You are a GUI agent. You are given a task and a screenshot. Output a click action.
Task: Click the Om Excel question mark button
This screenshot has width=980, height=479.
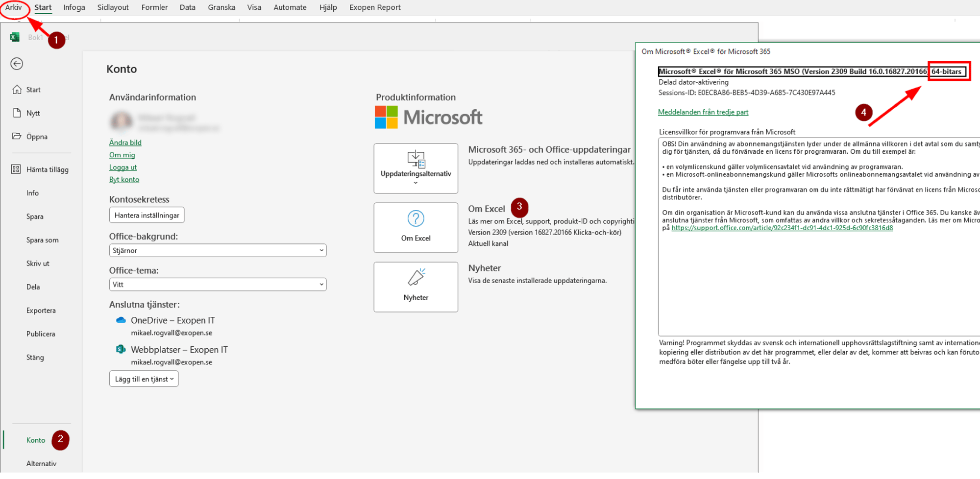pyautogui.click(x=416, y=228)
